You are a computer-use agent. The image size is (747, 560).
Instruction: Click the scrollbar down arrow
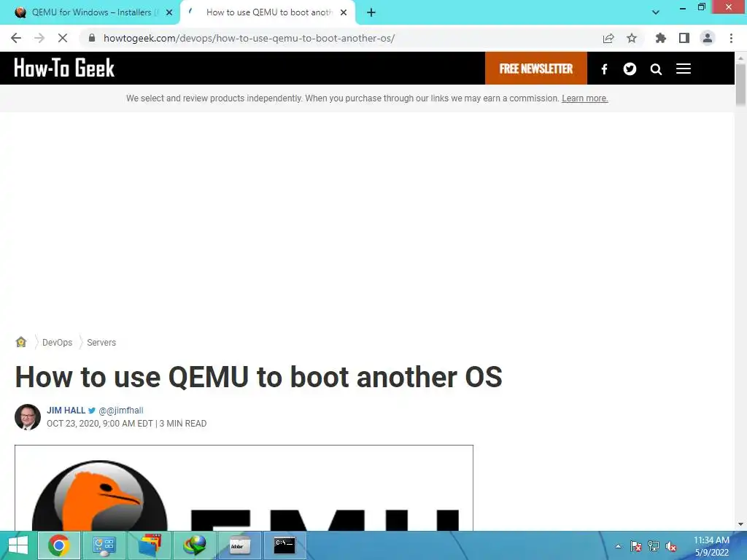[740, 524]
